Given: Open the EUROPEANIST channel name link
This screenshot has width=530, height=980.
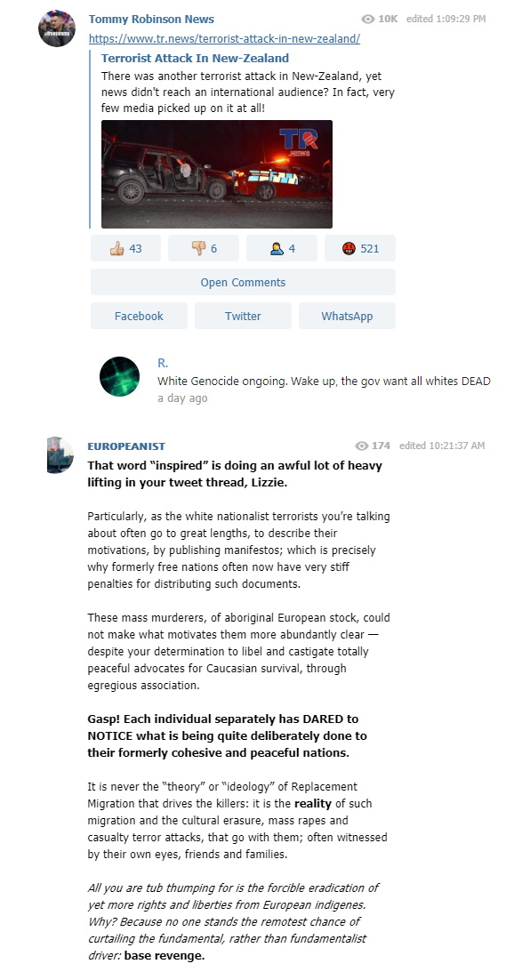Looking at the screenshot, I should click(126, 446).
